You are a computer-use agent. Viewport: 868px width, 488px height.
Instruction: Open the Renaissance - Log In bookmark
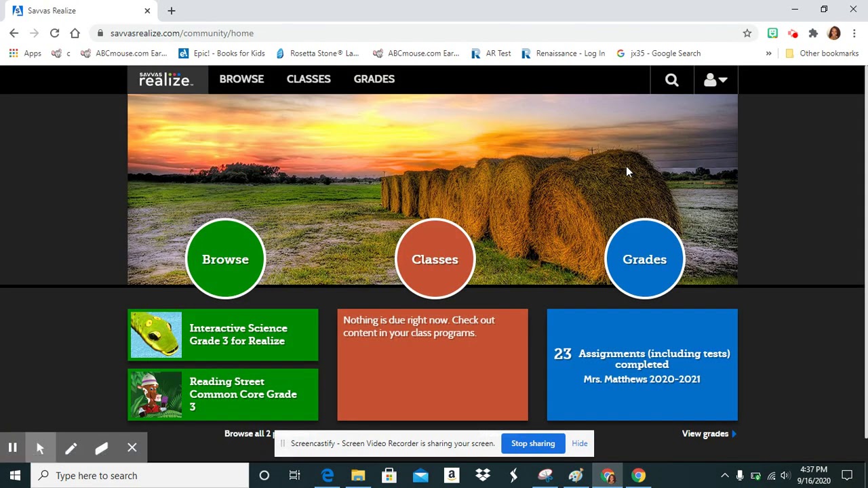coord(563,54)
